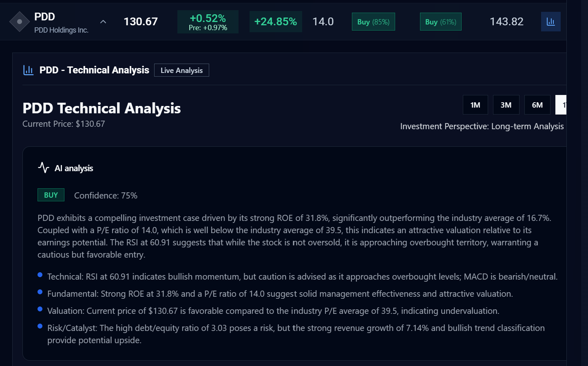
Task: Click the green BUY confidence badge
Action: point(51,195)
